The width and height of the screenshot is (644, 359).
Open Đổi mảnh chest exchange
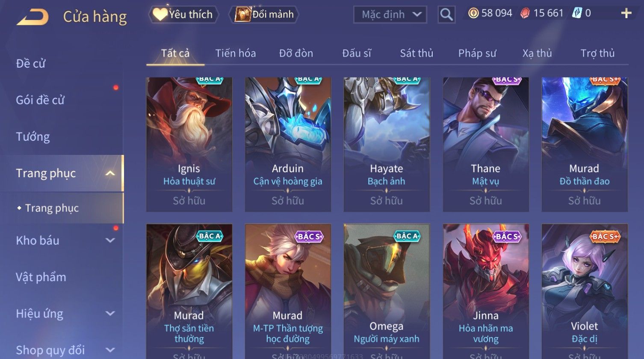264,15
